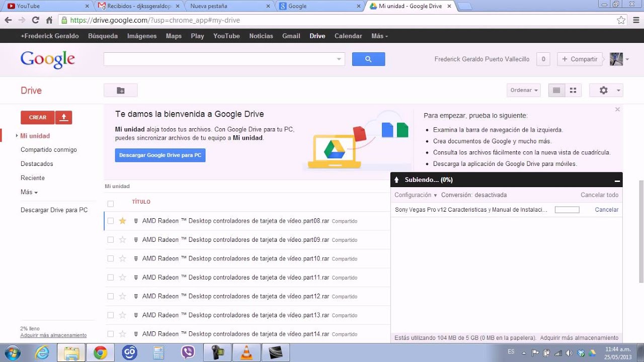Click the page vertical scrollbar
Viewport: 644px width, 362px height.
(x=641, y=231)
